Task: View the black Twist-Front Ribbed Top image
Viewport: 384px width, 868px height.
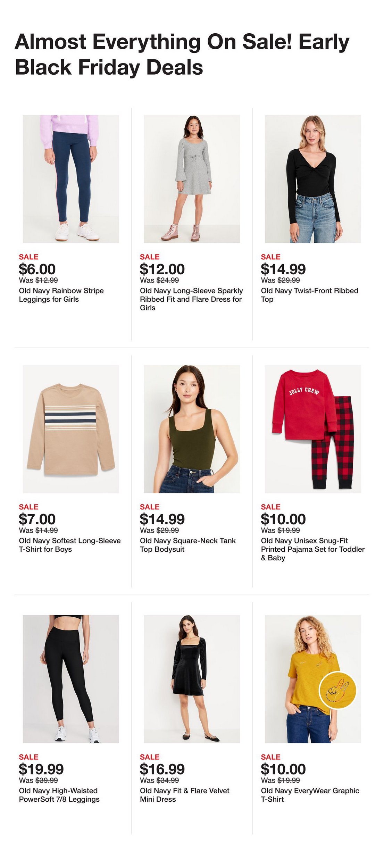Action: 313,179
